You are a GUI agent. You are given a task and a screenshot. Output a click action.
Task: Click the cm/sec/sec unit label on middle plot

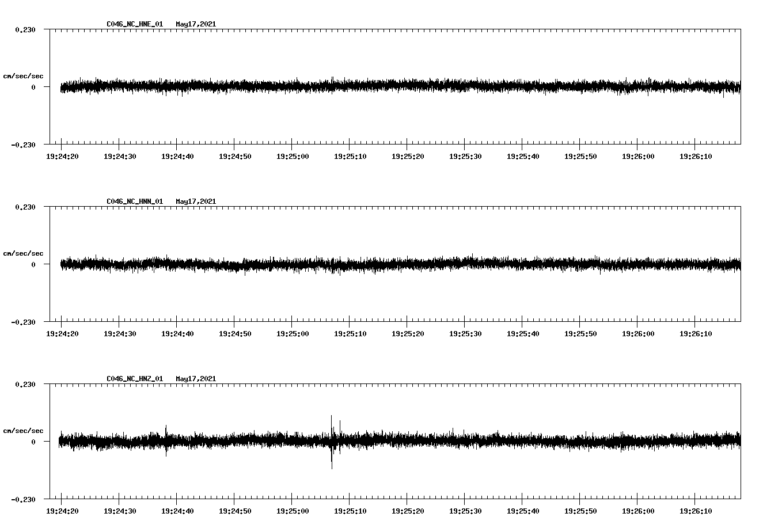tap(24, 253)
